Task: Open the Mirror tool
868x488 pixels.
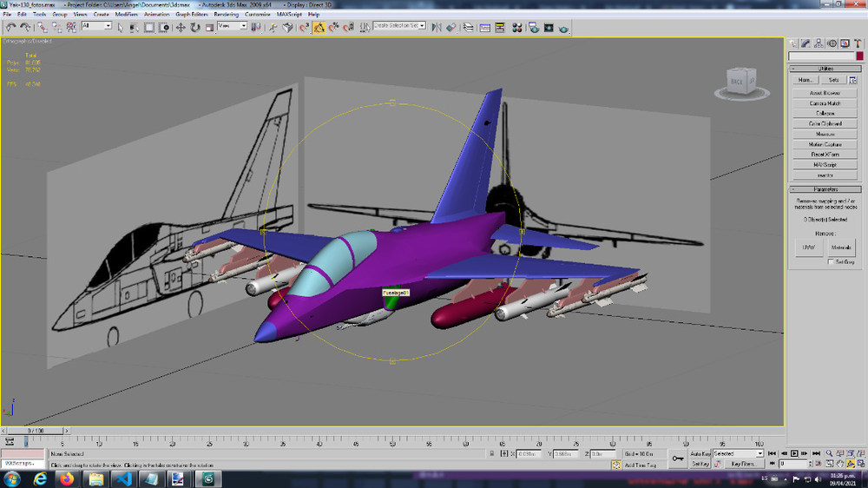Action: tap(437, 28)
